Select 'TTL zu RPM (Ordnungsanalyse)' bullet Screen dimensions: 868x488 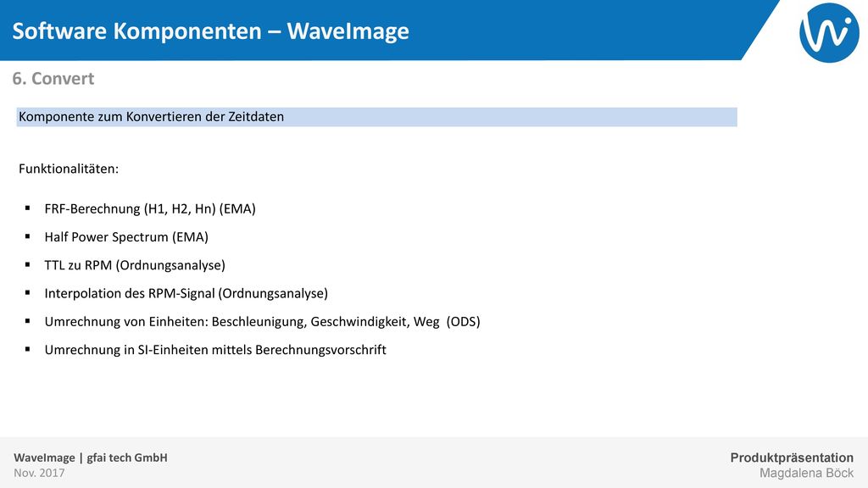(x=135, y=265)
